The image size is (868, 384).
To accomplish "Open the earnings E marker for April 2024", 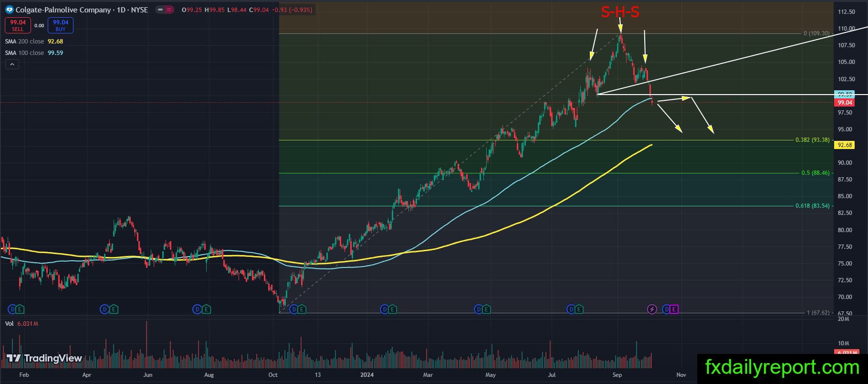I will tap(486, 309).
